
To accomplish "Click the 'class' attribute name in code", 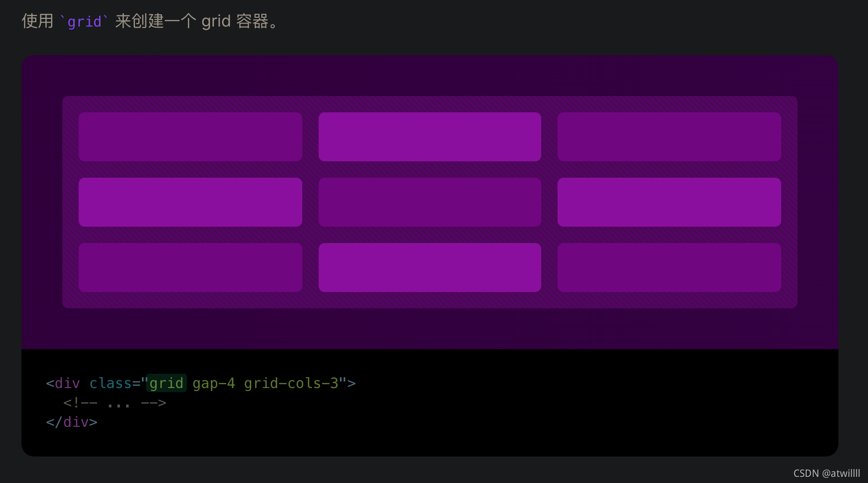I will pos(110,383).
